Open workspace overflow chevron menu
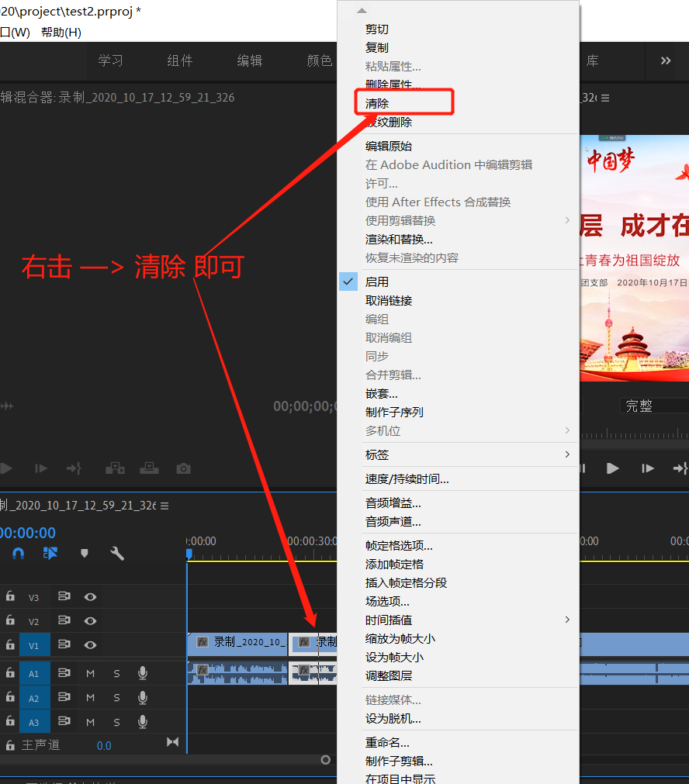This screenshot has height=784, width=689. 665,60
